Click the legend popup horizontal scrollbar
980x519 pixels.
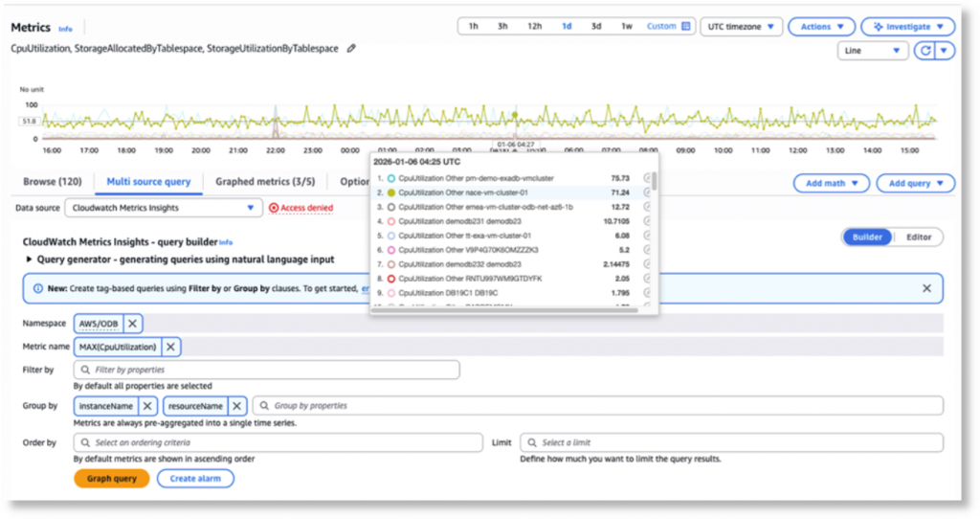(x=505, y=310)
